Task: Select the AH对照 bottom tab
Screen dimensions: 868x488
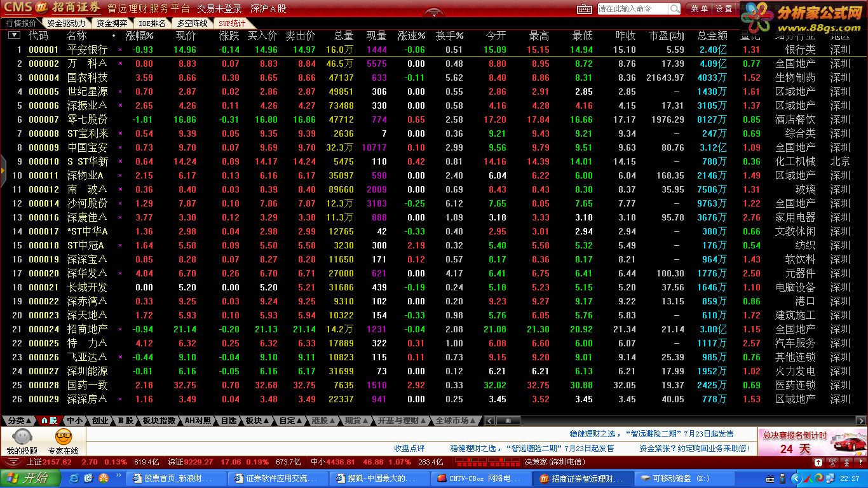Action: tap(198, 421)
